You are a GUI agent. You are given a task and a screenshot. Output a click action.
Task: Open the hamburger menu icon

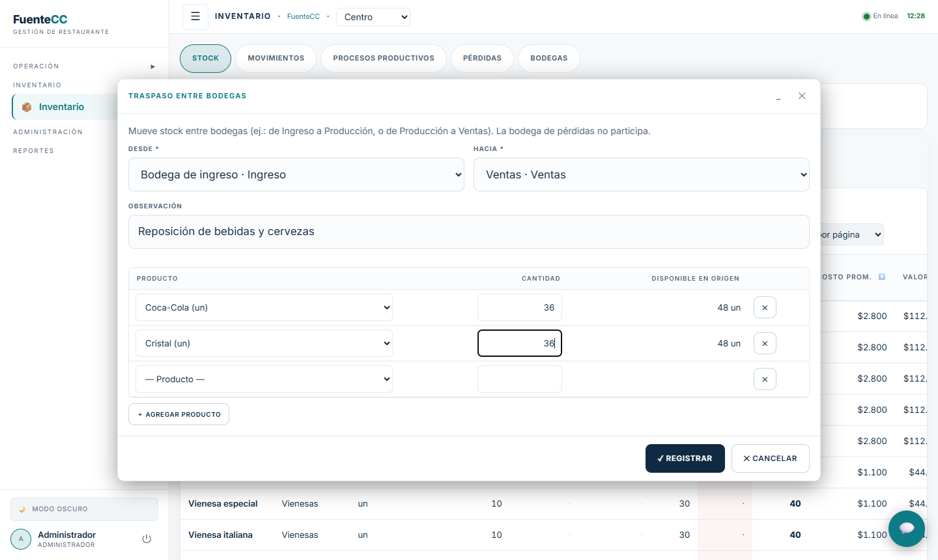point(195,17)
